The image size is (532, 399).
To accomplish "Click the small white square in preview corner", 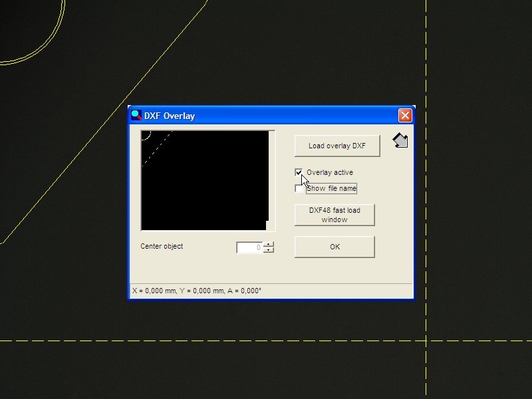I will 269,225.
